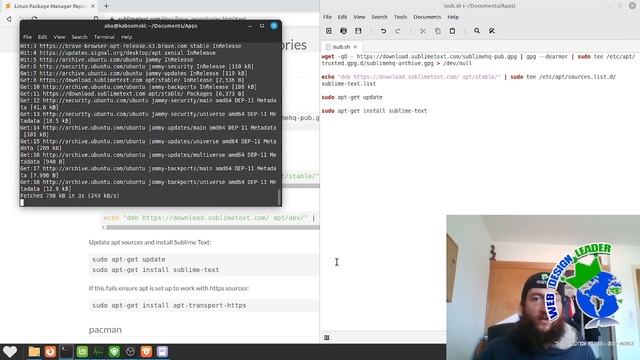Select the isub.sh document tab

[341, 47]
